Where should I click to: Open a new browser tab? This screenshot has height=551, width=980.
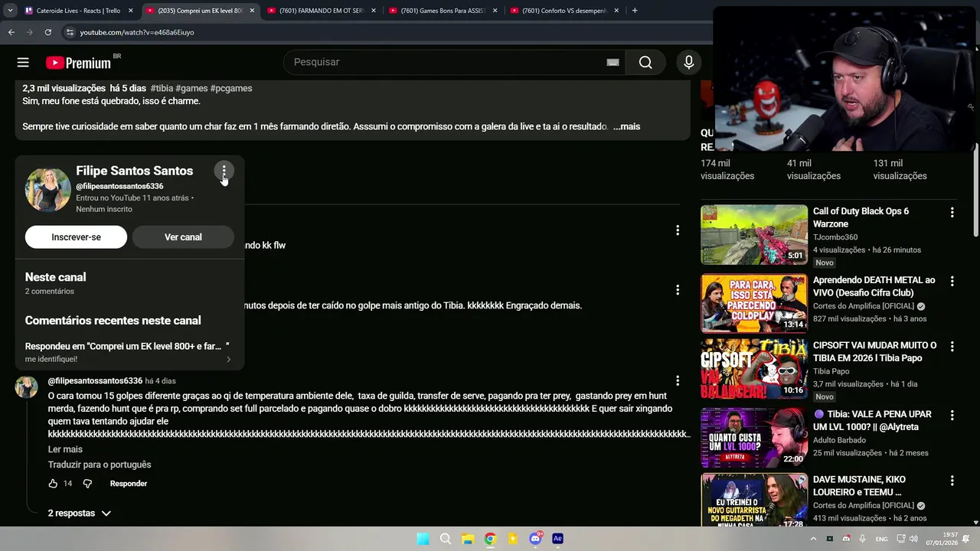[x=635, y=11]
